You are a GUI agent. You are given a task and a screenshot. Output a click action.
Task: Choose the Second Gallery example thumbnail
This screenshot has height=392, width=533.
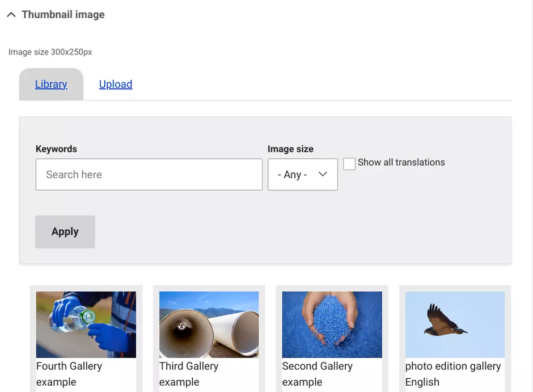click(x=331, y=324)
